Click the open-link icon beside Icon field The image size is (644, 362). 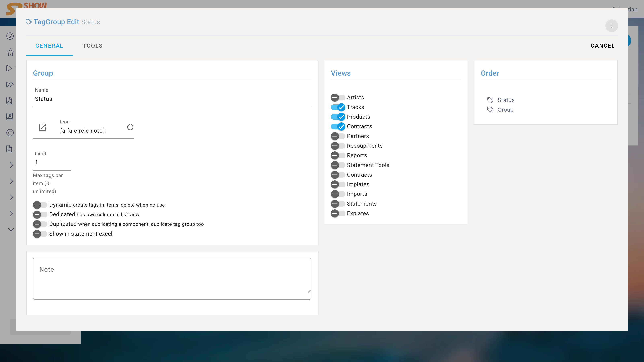(x=43, y=127)
